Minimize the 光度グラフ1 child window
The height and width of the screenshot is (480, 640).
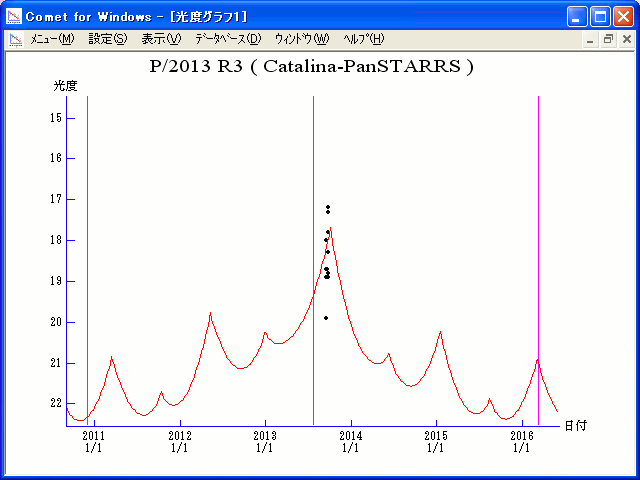(x=590, y=40)
